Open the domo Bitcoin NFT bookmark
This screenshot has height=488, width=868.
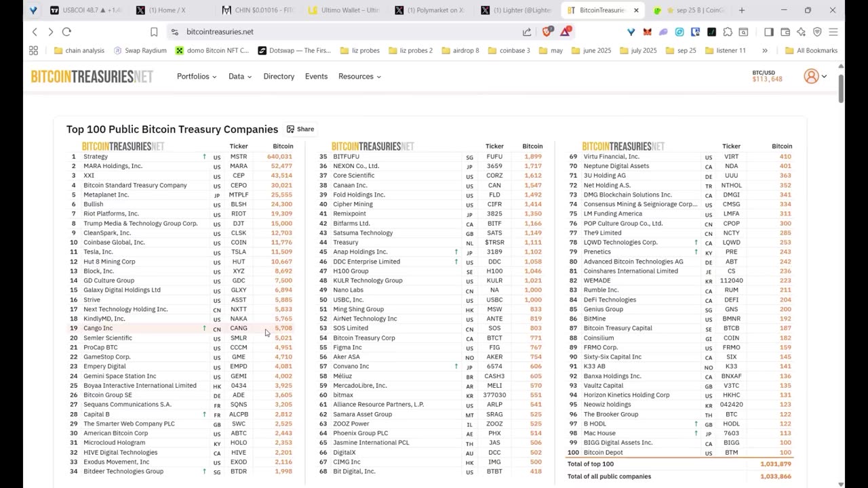[x=212, y=50]
